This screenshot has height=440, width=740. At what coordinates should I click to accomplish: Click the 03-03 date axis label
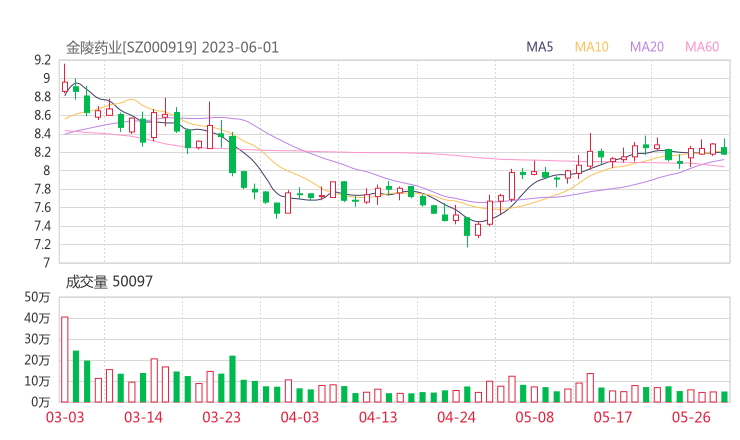[x=65, y=417]
